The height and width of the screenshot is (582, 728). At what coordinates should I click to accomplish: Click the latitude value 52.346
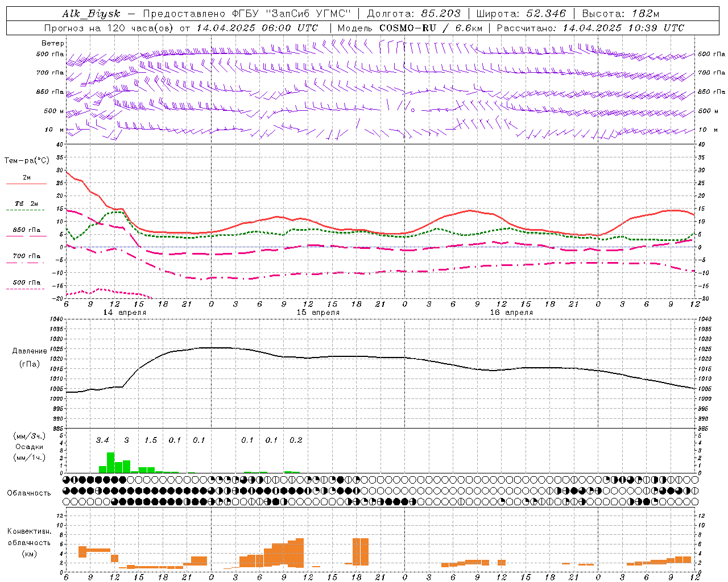point(547,14)
